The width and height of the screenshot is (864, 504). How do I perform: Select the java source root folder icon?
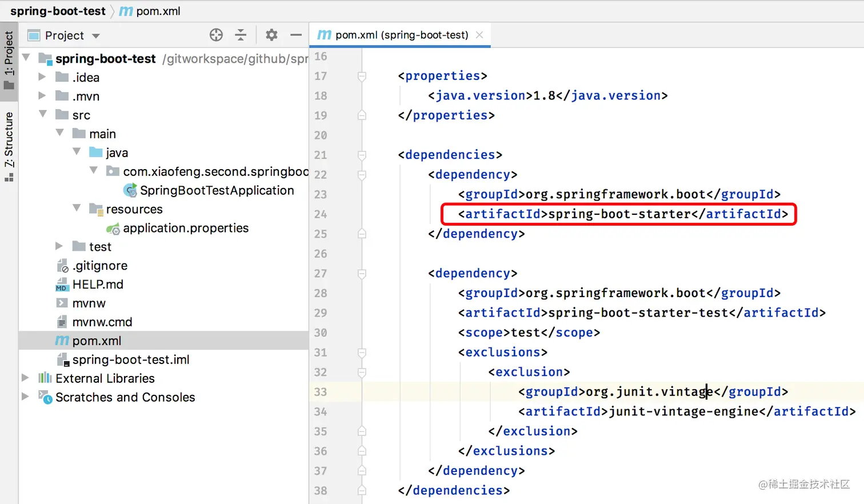coord(96,152)
